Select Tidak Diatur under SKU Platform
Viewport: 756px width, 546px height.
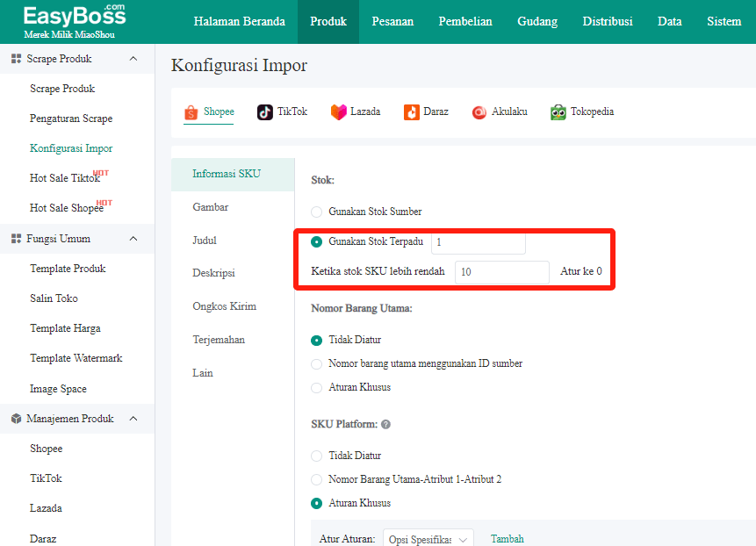pyautogui.click(x=316, y=456)
